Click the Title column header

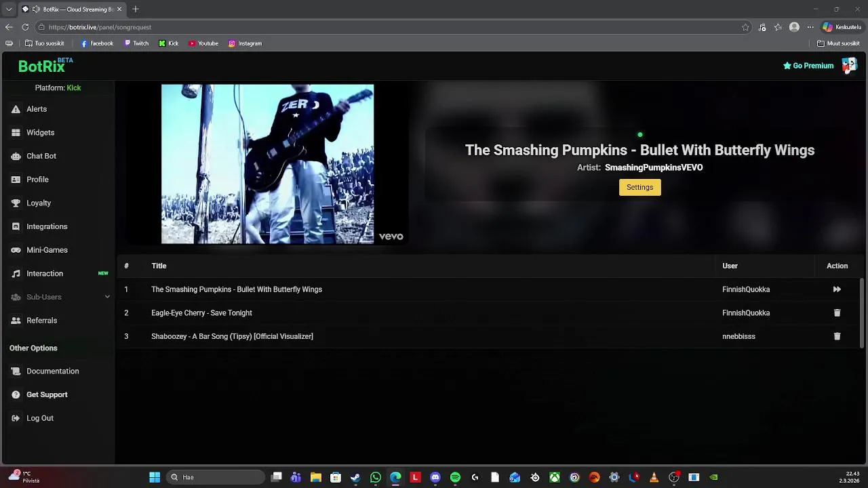(159, 266)
